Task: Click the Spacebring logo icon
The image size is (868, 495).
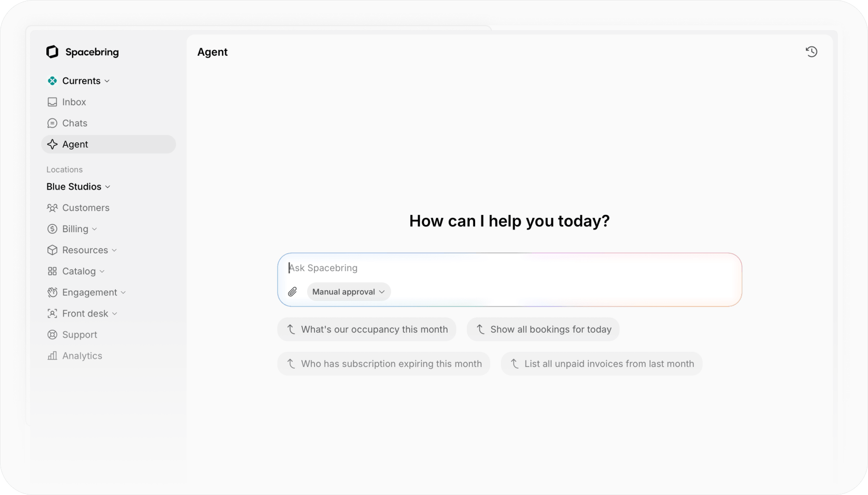Action: [x=52, y=52]
